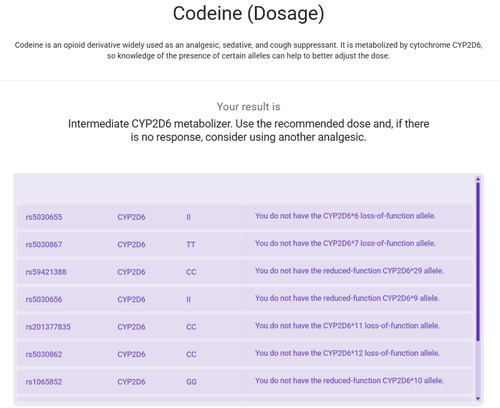The height and width of the screenshot is (408, 500).
Task: Click the scrollbar track below thumb
Action: [478, 368]
